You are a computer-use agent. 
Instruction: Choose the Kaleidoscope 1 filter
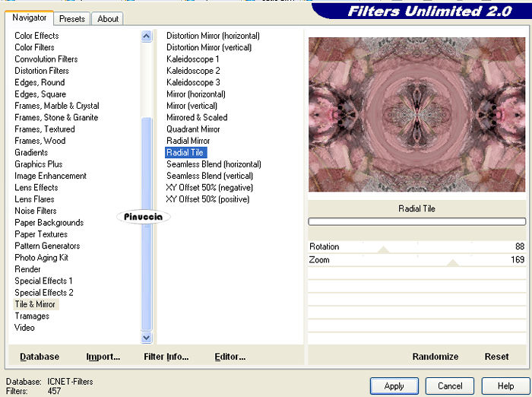(x=193, y=59)
